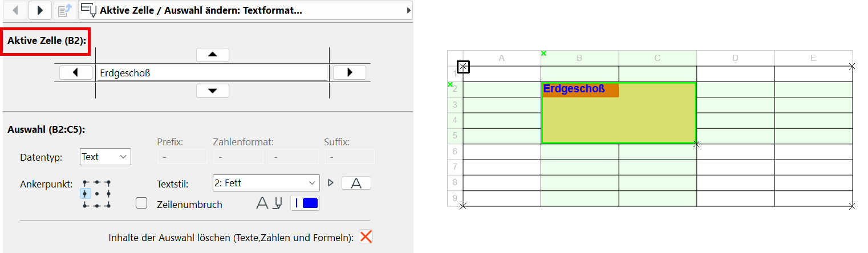Viewport: 868px width, 253px height.
Task: Go back with the left navigation arrow
Action: pos(15,10)
